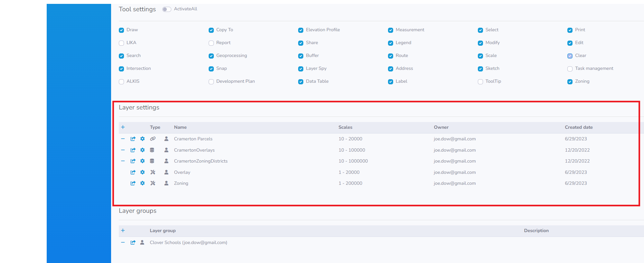This screenshot has width=644, height=263.
Task: Enable the ALKIS checkbox
Action: [121, 81]
